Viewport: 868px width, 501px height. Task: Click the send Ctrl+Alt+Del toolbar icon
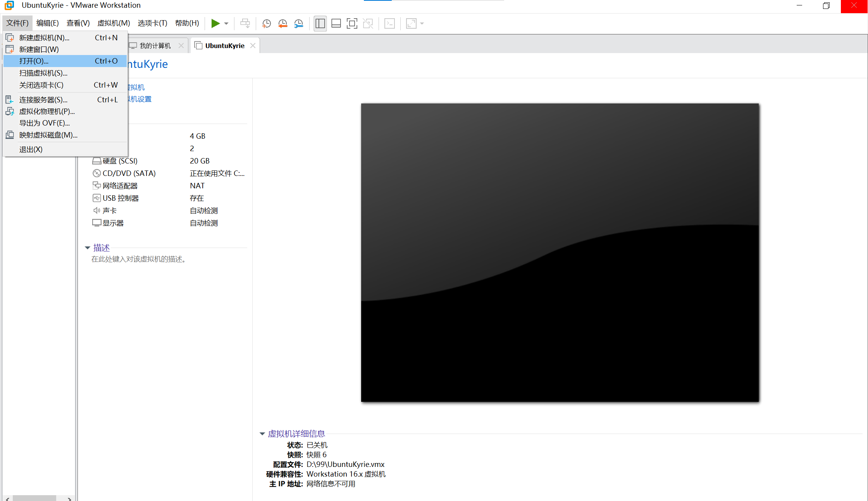click(x=245, y=24)
